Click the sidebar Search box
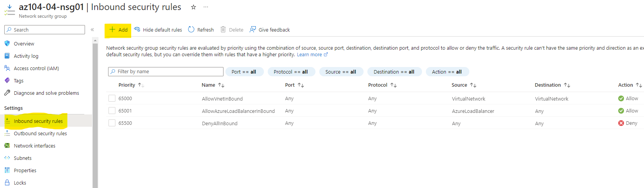Viewport: 644px width, 188px height. pos(45,30)
